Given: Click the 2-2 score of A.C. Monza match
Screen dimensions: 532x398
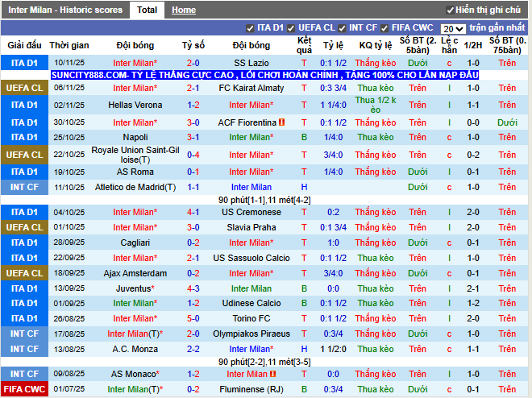Looking at the screenshot, I should click(x=193, y=349).
